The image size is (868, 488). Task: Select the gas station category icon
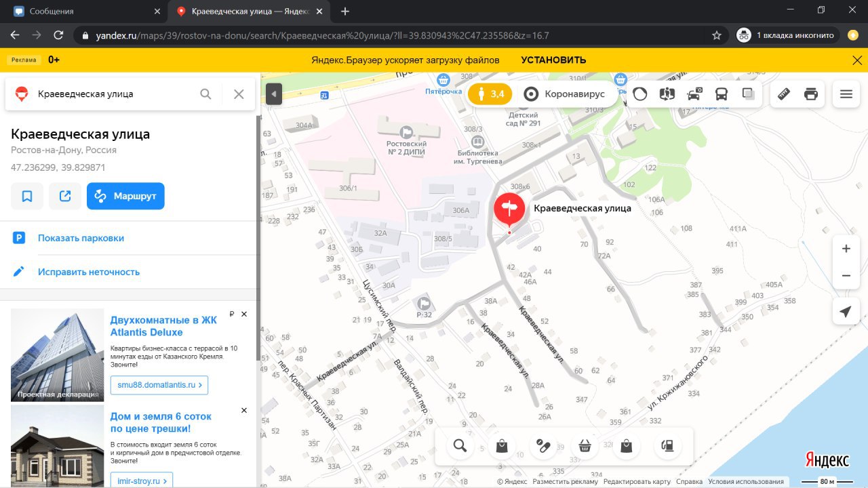point(667,445)
